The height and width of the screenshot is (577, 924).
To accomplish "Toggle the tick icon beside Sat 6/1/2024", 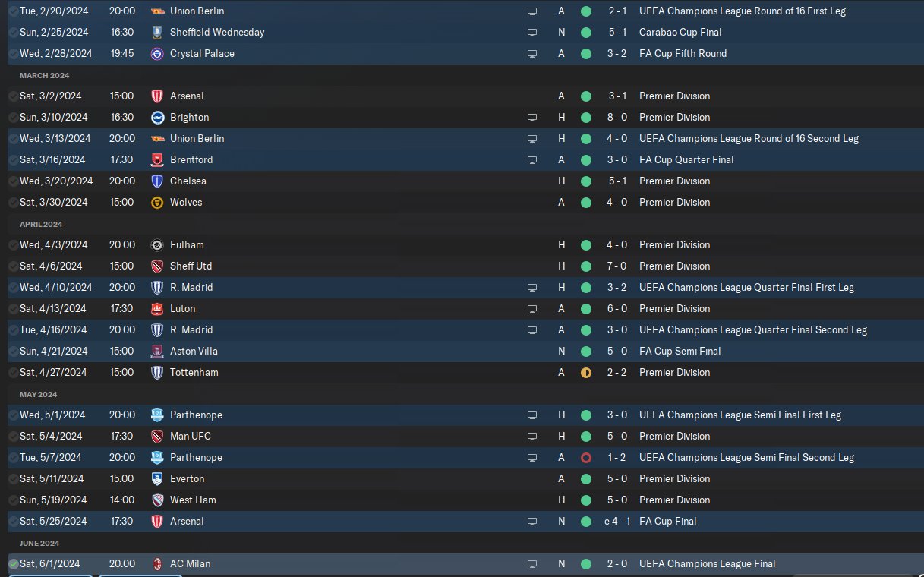I will coord(13,564).
